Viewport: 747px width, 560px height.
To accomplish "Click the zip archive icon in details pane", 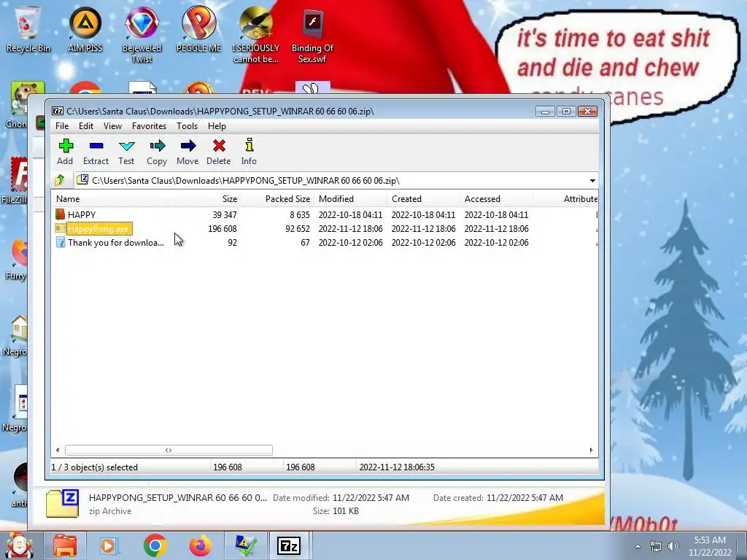I will click(x=63, y=503).
